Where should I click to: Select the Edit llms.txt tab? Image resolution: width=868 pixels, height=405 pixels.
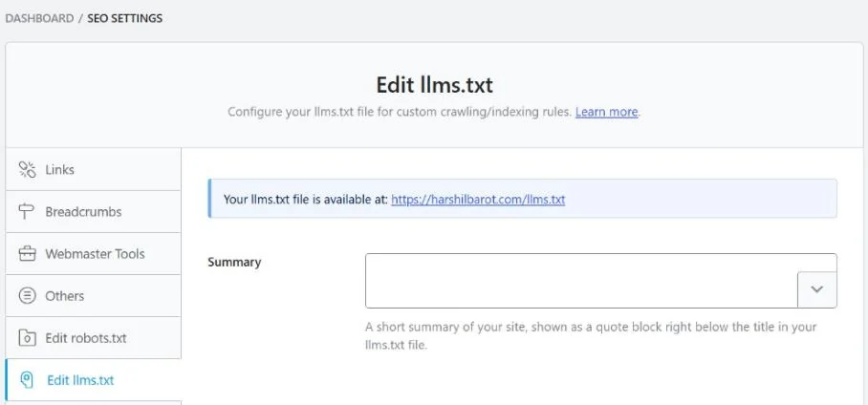[93, 380]
